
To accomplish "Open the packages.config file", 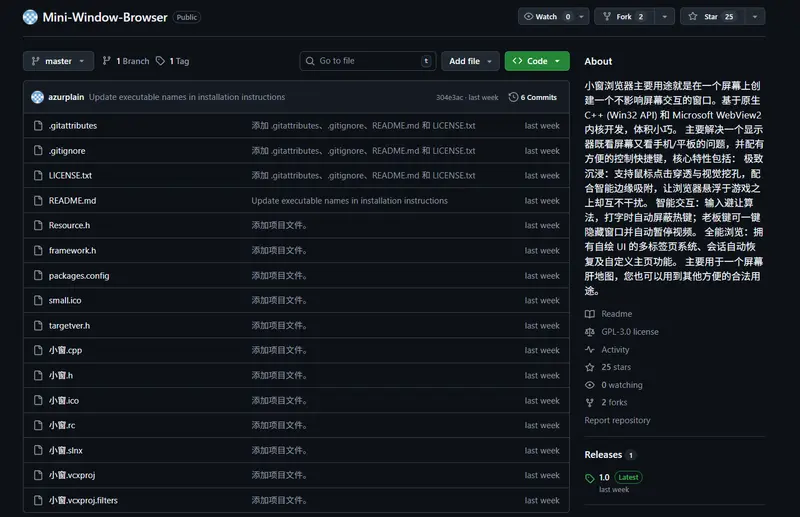I will (79, 276).
